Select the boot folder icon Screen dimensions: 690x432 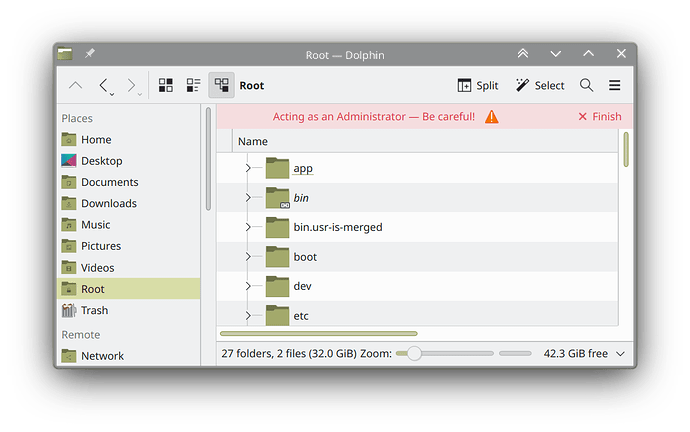tap(277, 256)
